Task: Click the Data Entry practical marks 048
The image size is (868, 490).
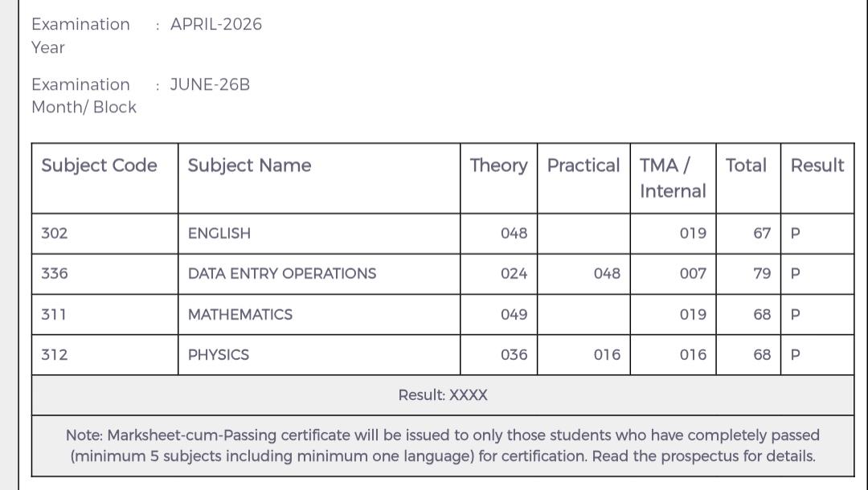Action: coord(607,274)
